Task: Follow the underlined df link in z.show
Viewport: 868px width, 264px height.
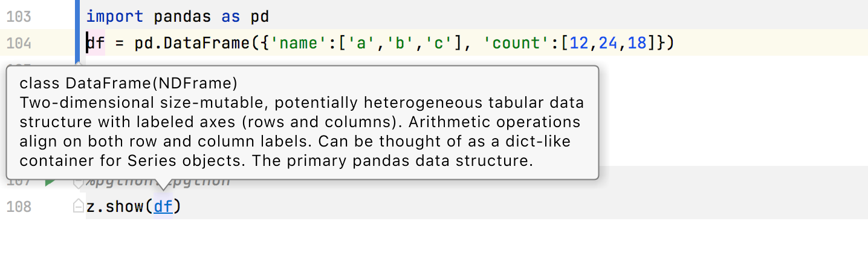Action: pos(163,207)
